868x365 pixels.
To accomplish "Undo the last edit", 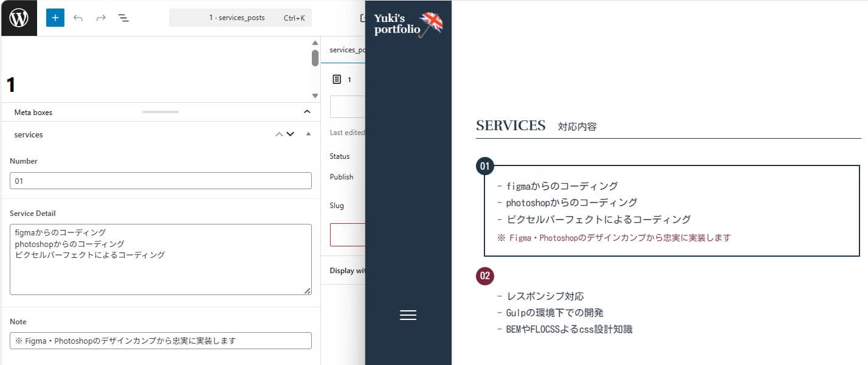I will pos(78,18).
